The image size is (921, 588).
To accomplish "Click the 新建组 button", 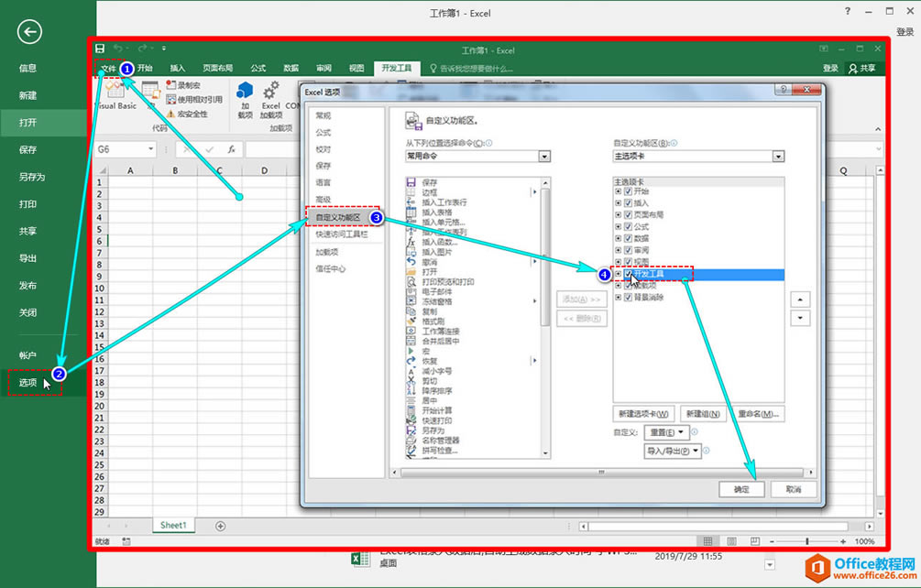I will [x=703, y=414].
